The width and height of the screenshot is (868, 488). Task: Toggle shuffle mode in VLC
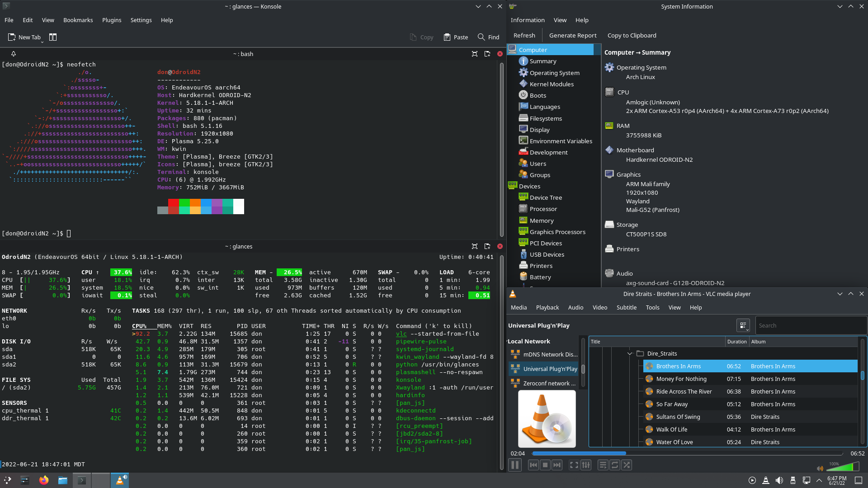tap(627, 465)
